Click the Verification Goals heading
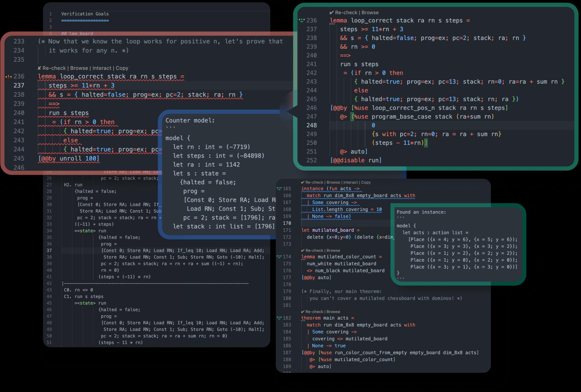The width and height of the screenshot is (581, 392). click(85, 14)
